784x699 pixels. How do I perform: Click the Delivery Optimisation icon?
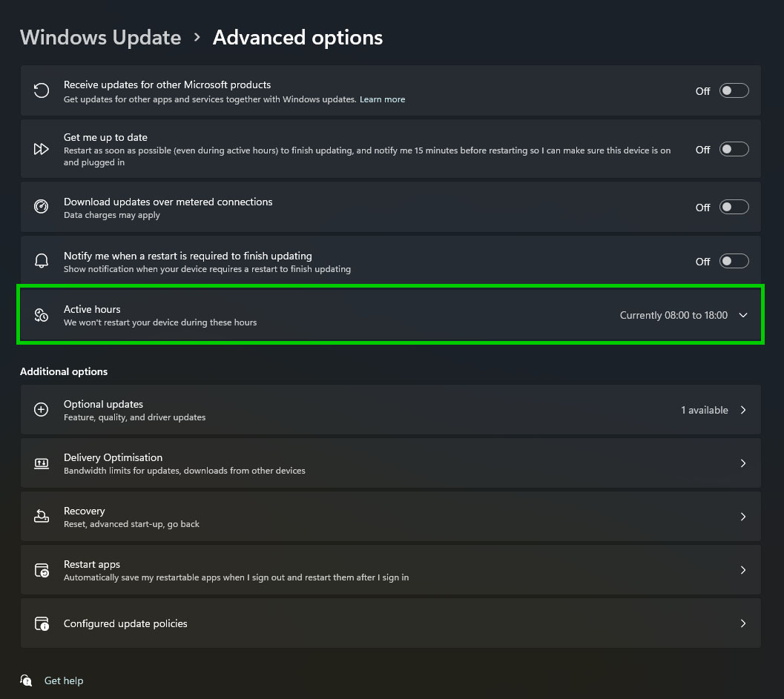click(x=42, y=463)
